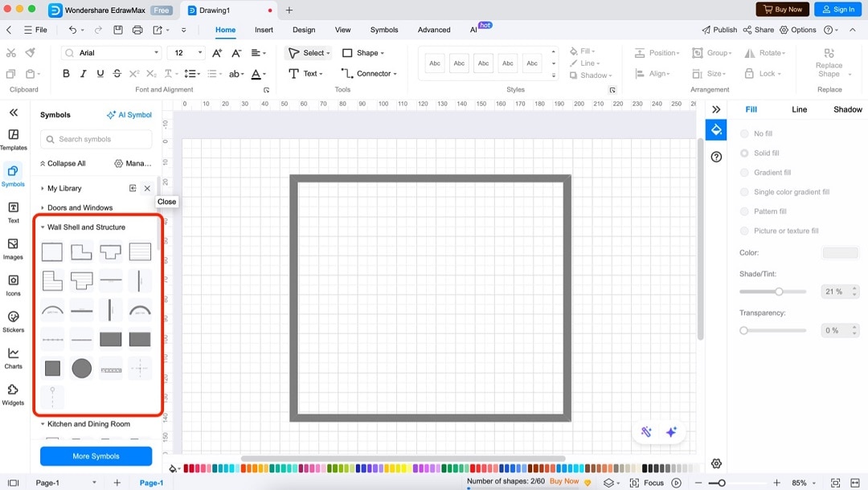This screenshot has height=490, width=868.
Task: Click the AI sparkle button on canvas
Action: (x=671, y=432)
